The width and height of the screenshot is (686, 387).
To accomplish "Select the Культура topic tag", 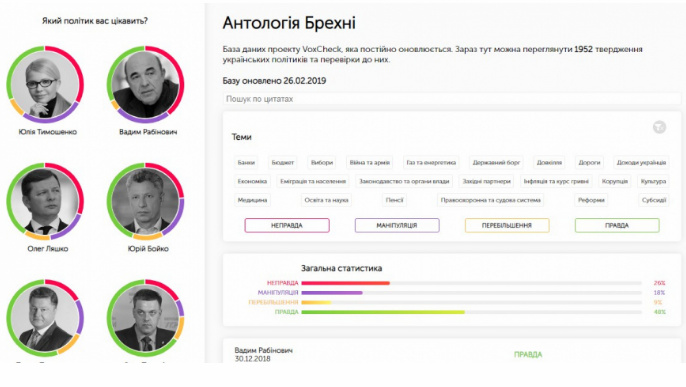I will coord(653,181).
